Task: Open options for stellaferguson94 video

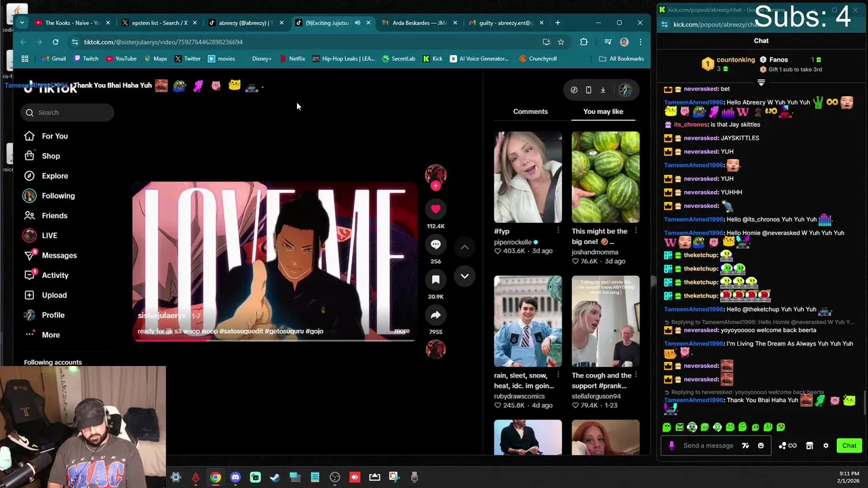Action: tap(635, 375)
